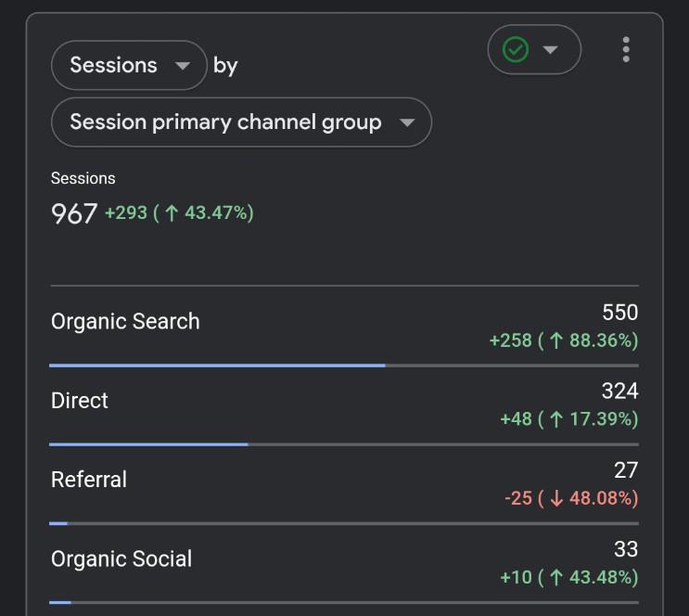The image size is (689, 616).
Task: Click the +293 total sessions change
Action: 126,212
